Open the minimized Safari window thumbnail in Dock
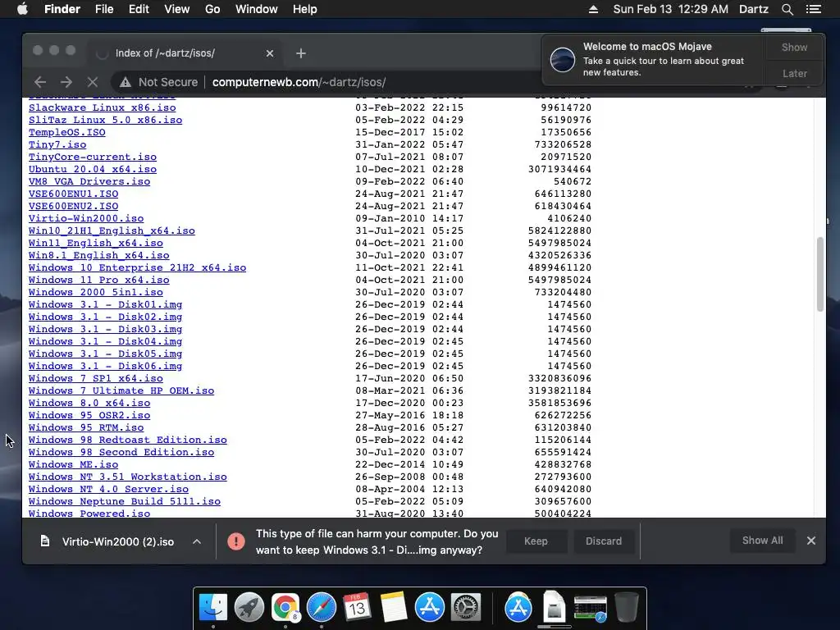Image resolution: width=840 pixels, height=630 pixels. 590,609
